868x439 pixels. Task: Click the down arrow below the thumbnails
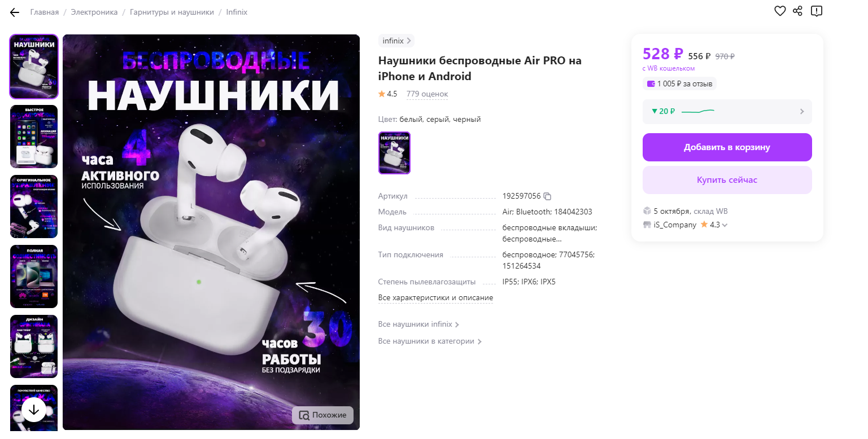[34, 410]
